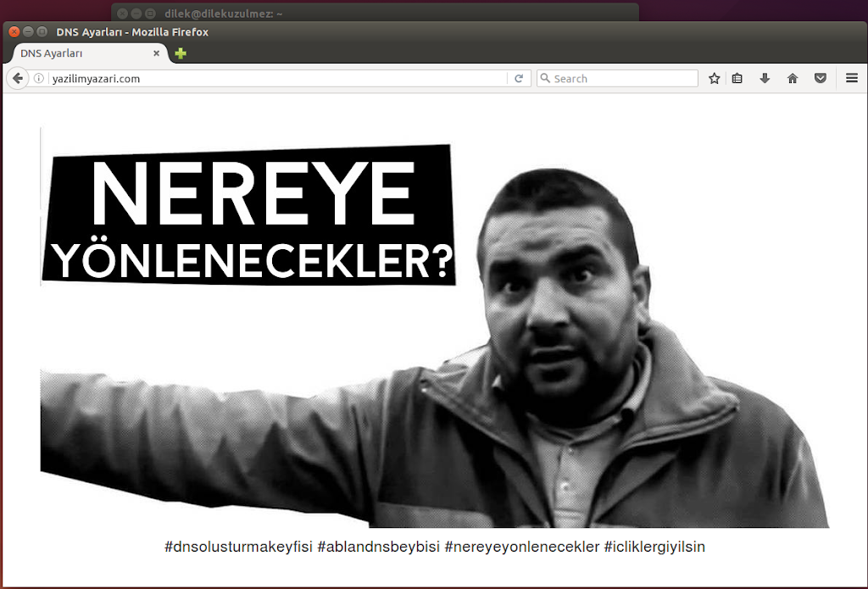The width and height of the screenshot is (868, 589).
Task: Bring the dilek@dilekuzulmez terminal window forward
Action: coord(374,12)
